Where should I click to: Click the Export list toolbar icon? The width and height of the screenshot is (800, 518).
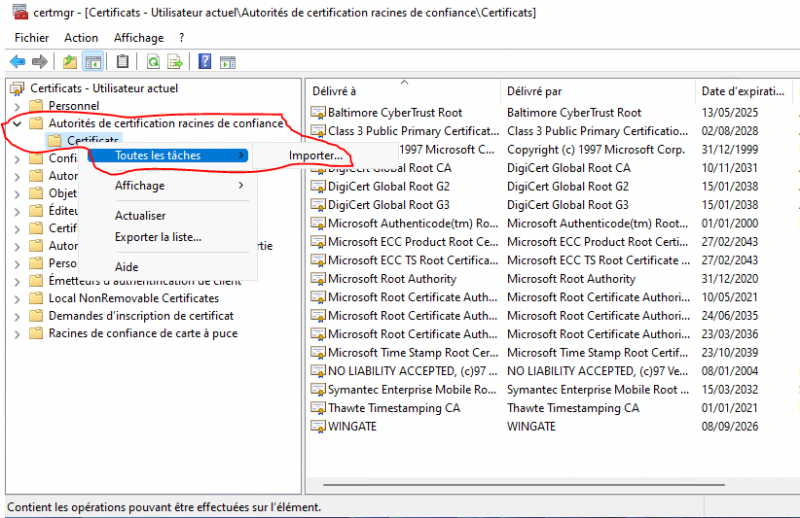[175, 62]
